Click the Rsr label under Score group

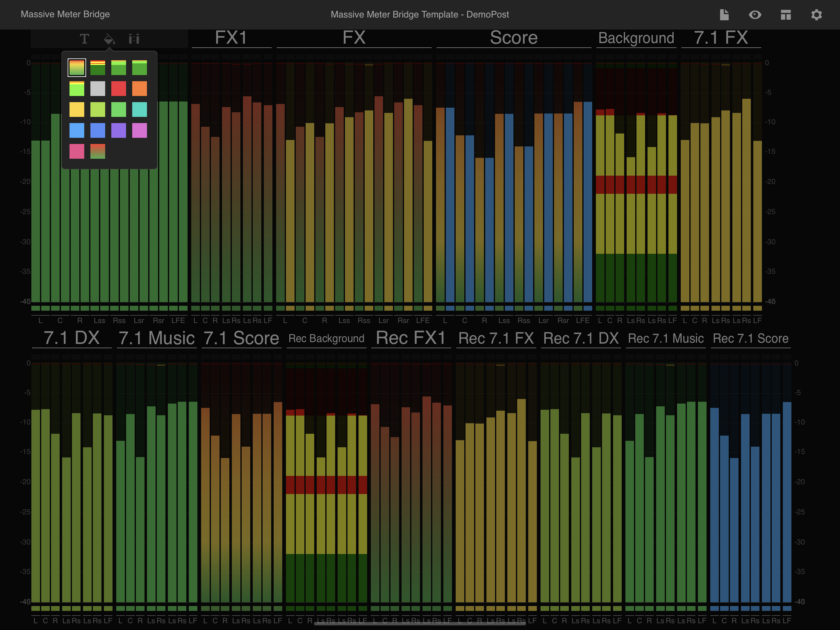[x=563, y=320]
